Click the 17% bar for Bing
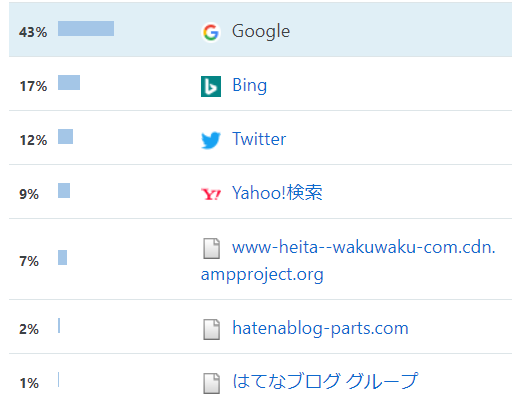Viewport: 515px width, 402px height. point(69,82)
